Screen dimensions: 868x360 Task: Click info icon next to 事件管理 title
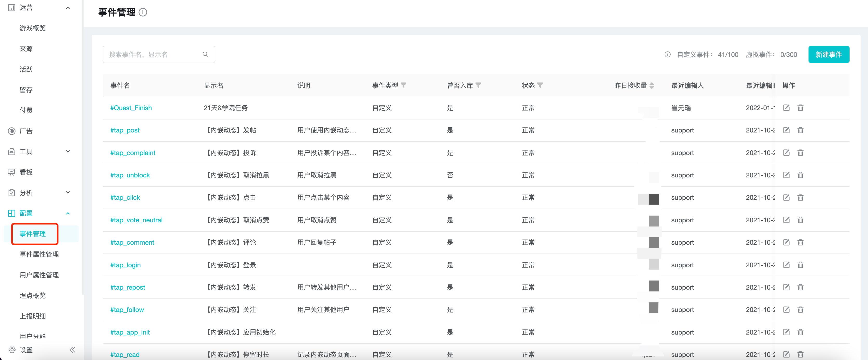[x=143, y=12]
